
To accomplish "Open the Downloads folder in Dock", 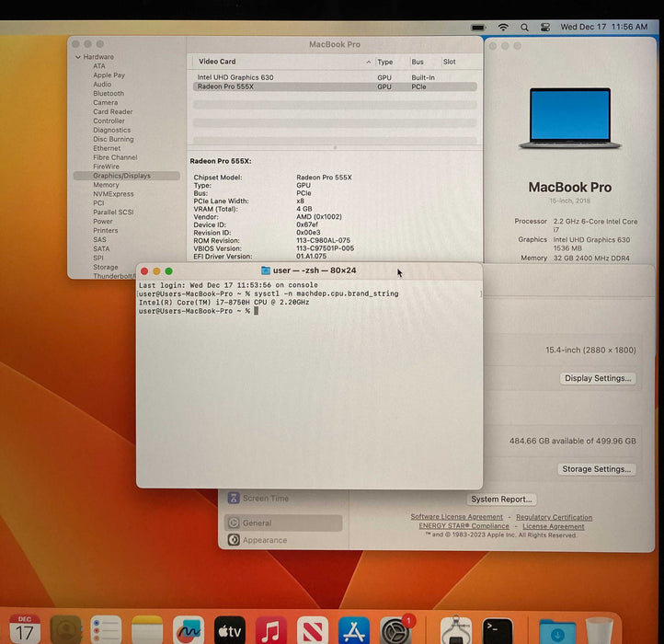I will [x=557, y=631].
